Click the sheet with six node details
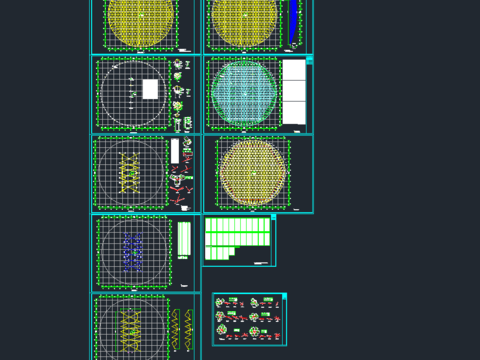Viewport: 480px width, 360px height. click(249, 319)
